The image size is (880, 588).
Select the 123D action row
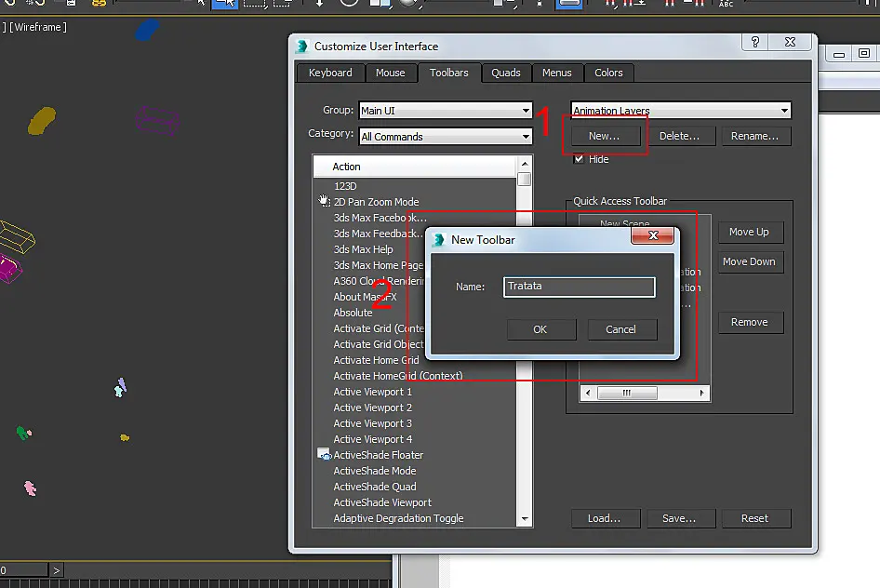[345, 186]
